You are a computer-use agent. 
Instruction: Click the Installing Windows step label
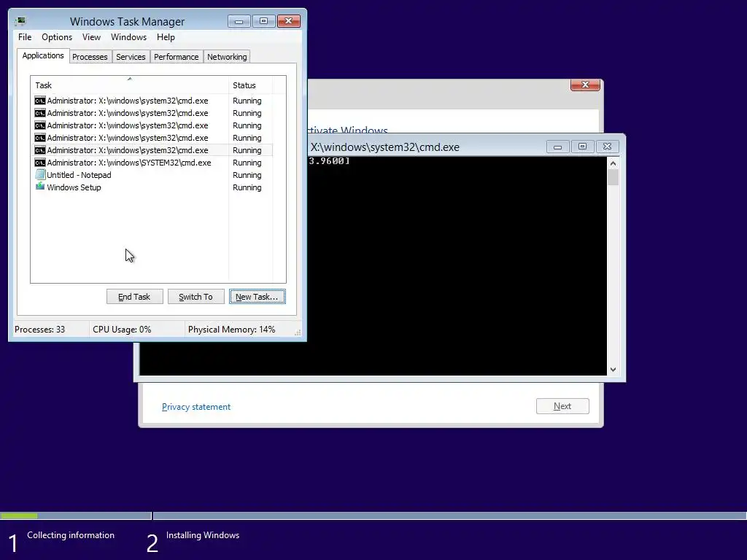click(203, 535)
